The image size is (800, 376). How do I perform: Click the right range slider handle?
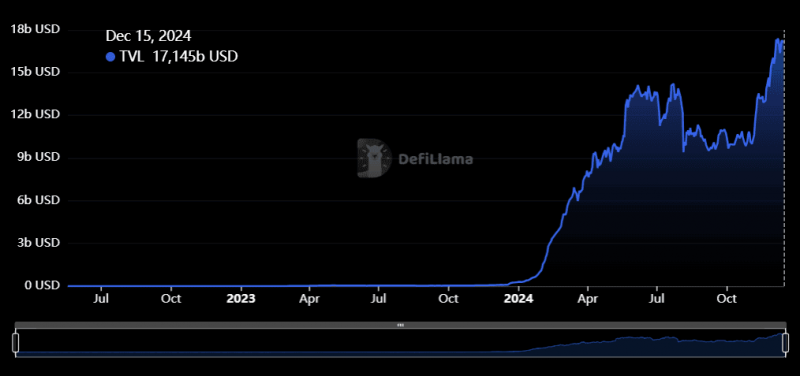click(x=785, y=343)
